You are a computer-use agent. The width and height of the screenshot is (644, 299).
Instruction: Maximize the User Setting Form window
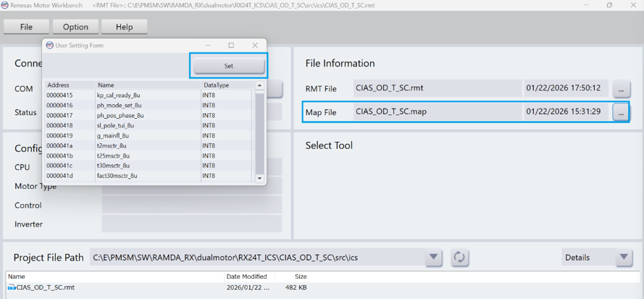[x=231, y=45]
